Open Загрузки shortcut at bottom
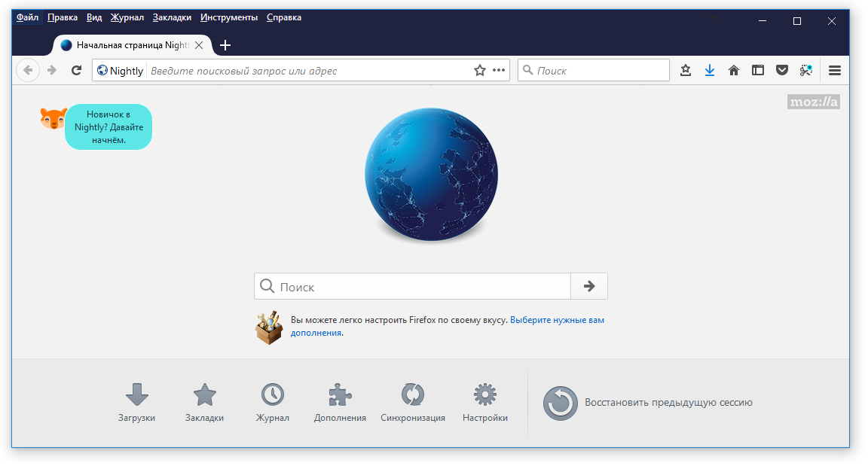 [136, 402]
